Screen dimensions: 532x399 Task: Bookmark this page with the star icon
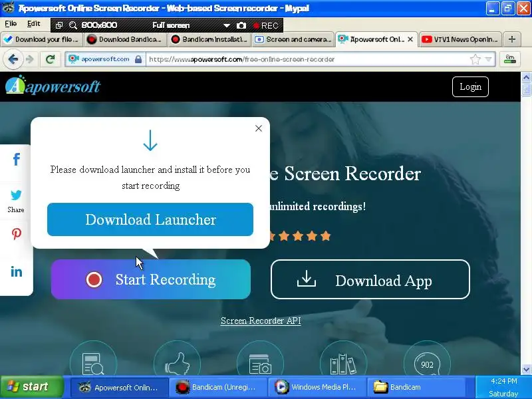coord(475,59)
